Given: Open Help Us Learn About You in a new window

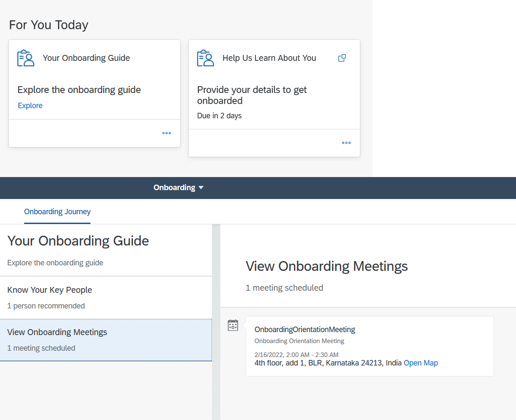Looking at the screenshot, I should point(342,58).
